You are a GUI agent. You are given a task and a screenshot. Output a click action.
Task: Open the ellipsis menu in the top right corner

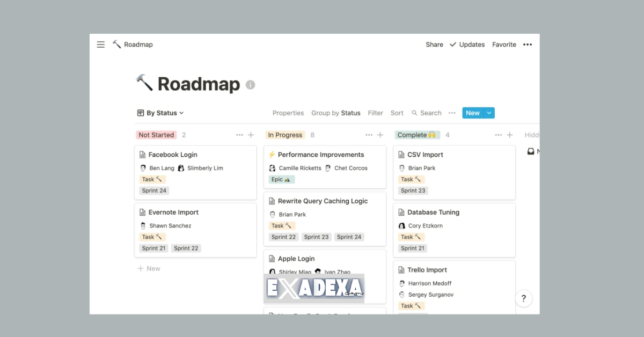point(528,45)
